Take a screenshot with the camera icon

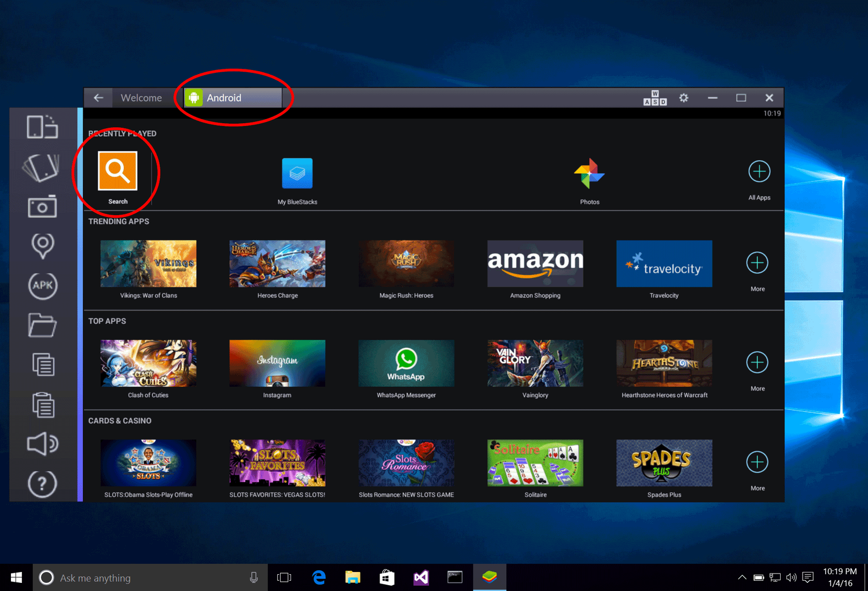click(x=42, y=206)
